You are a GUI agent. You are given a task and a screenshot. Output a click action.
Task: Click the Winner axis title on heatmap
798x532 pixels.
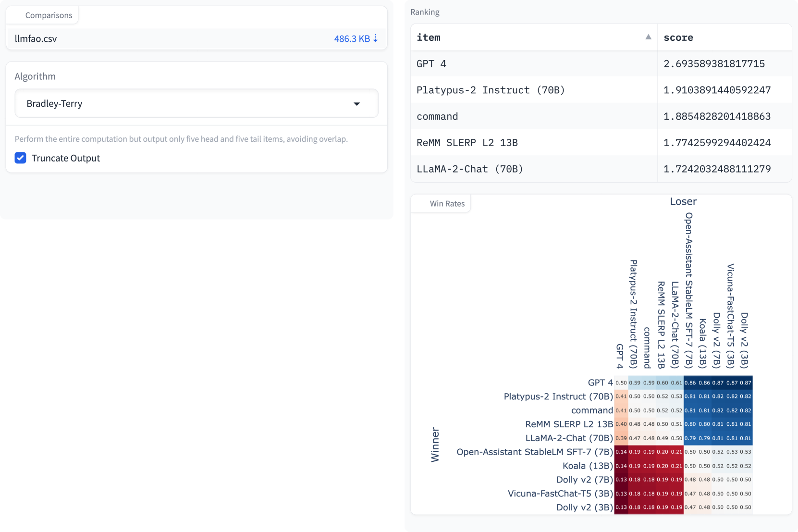click(435, 445)
